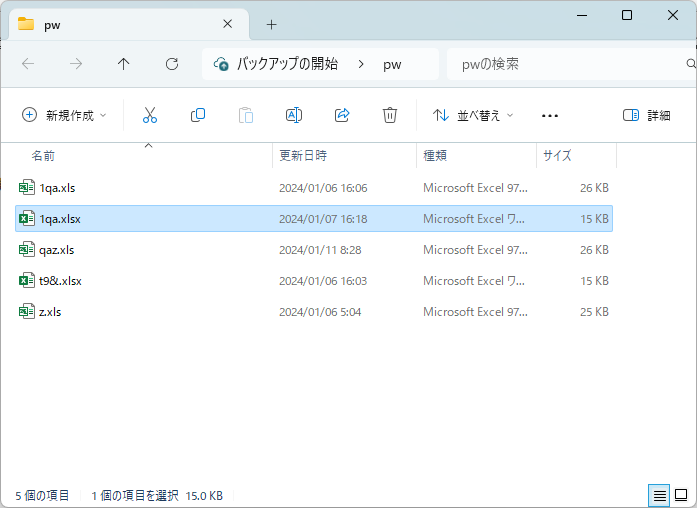Switch to large thumbnails view icon
Screen dimensions: 697x508
click(681, 495)
